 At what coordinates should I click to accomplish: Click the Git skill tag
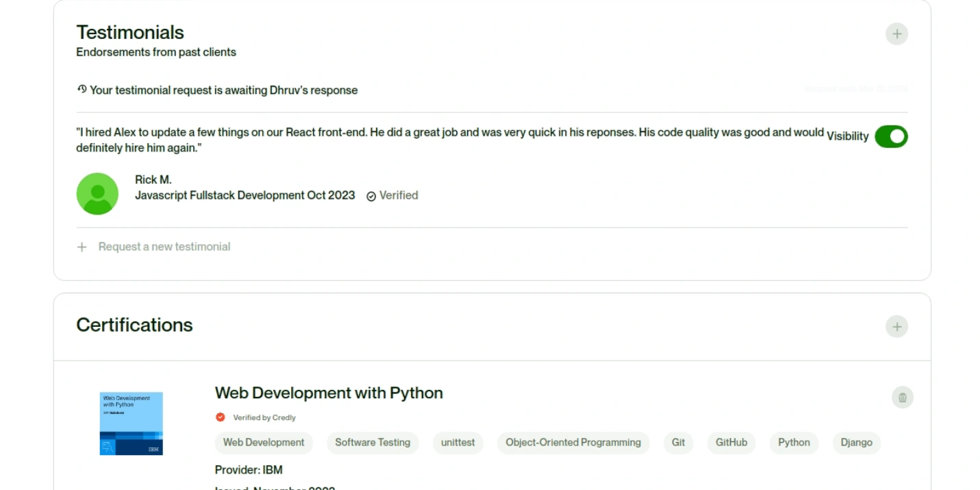point(679,443)
